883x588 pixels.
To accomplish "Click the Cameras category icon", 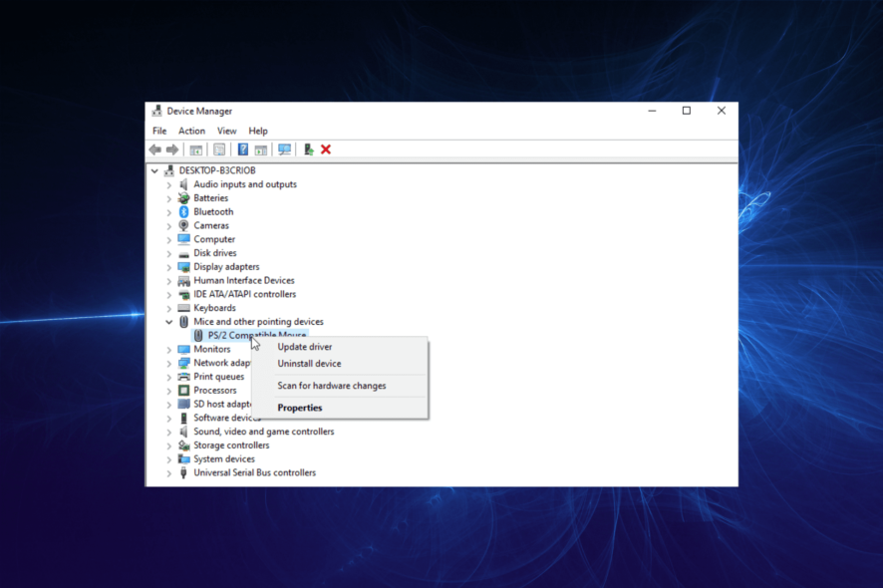I will [183, 225].
